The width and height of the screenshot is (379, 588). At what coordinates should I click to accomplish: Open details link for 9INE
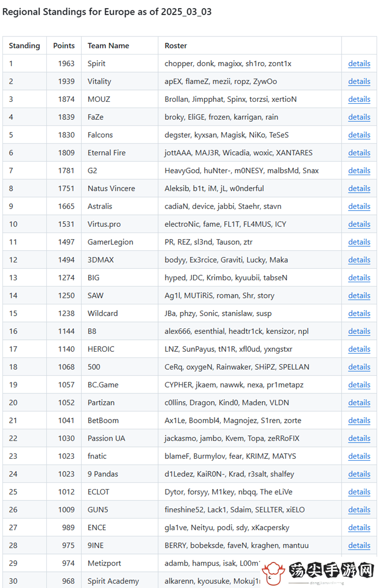[x=359, y=545]
